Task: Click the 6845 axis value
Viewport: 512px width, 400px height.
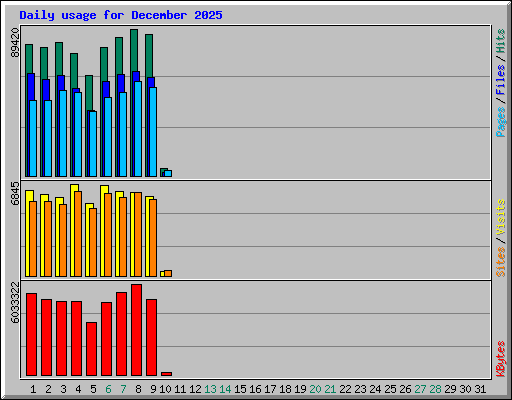Action: [15, 193]
